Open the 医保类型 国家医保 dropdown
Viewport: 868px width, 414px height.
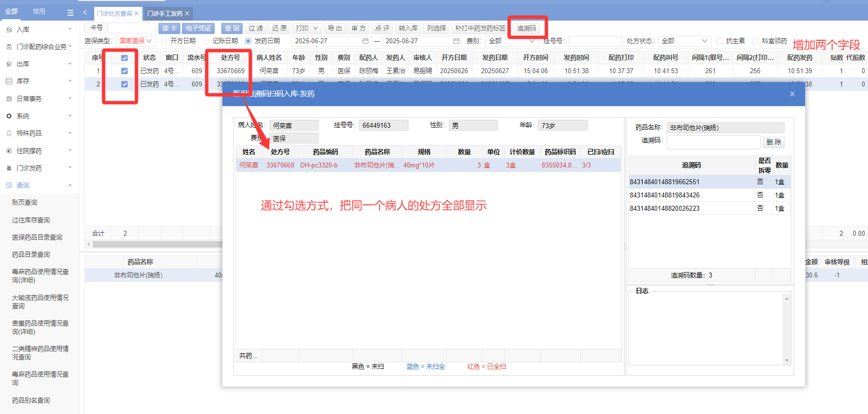pyautogui.click(x=136, y=41)
